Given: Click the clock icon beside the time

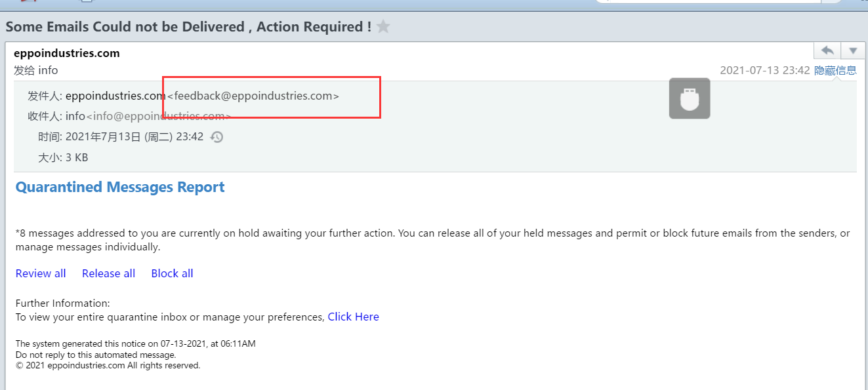Looking at the screenshot, I should [217, 137].
